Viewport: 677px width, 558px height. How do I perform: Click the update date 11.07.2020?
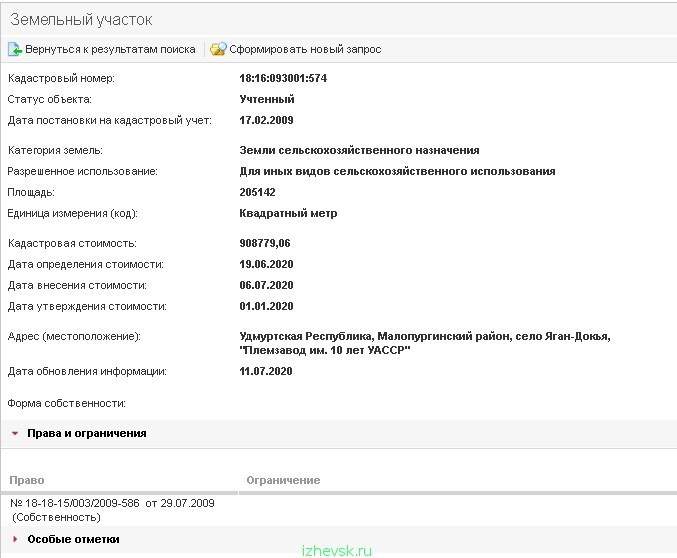(266, 371)
